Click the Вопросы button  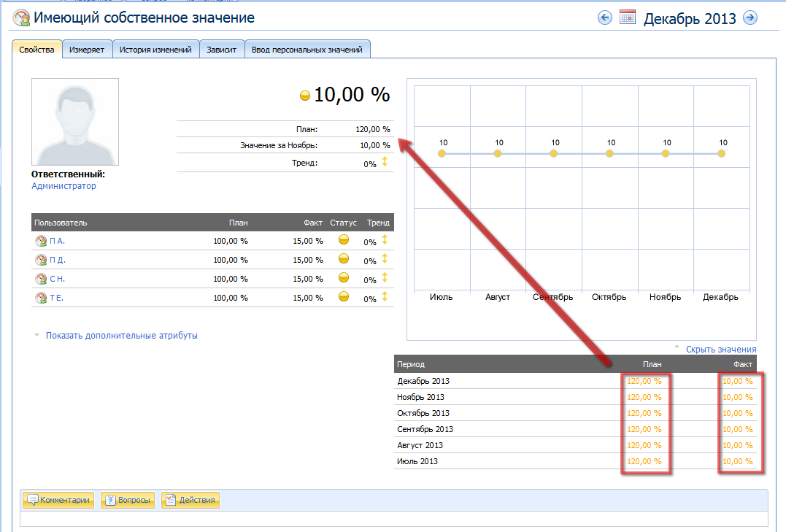[x=128, y=501]
